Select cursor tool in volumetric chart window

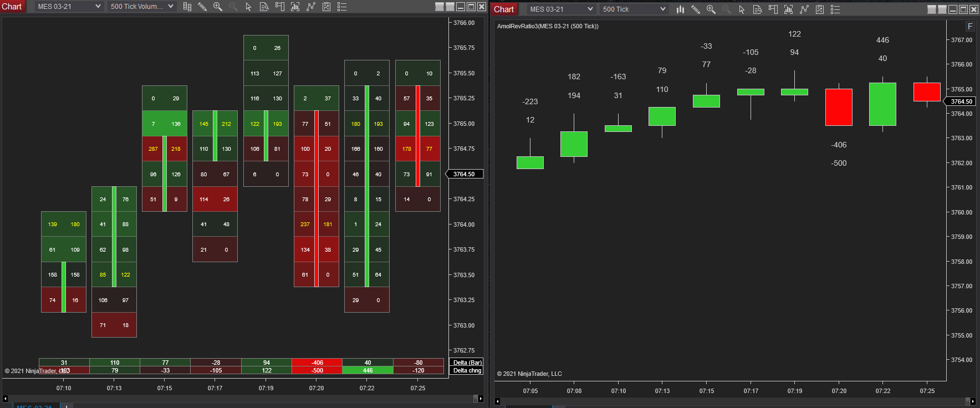point(248,7)
